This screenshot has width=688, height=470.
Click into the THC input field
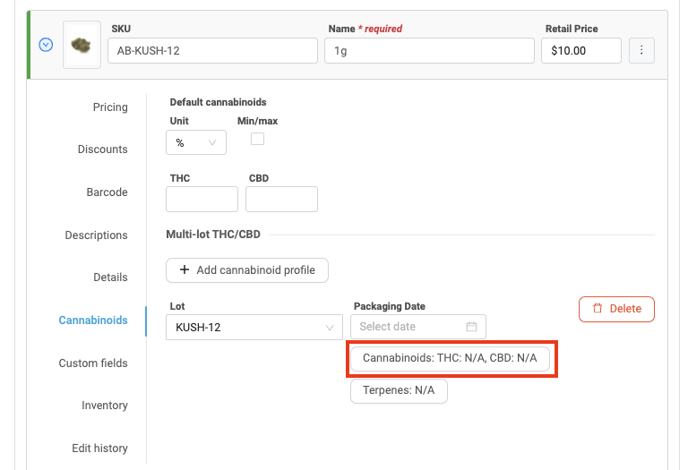coord(202,199)
